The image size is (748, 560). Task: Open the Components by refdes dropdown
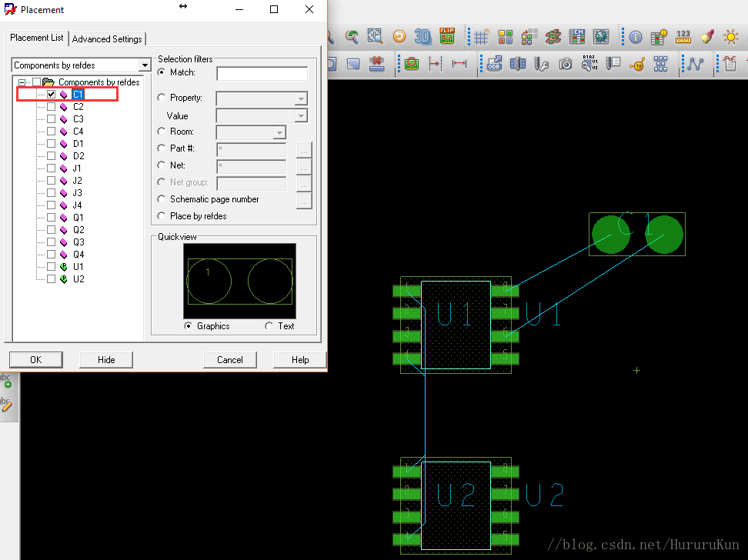click(144, 65)
